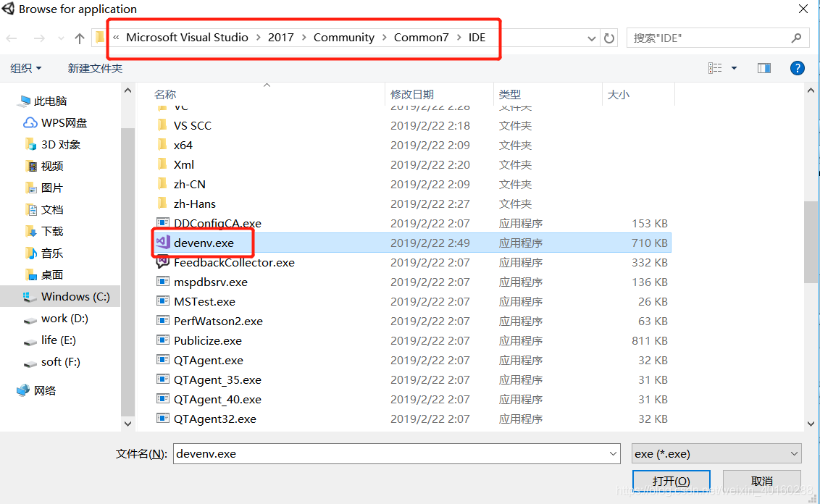Viewport: 820px width, 504px height.
Task: Select QTAgent_40.exe file
Action: (x=217, y=400)
